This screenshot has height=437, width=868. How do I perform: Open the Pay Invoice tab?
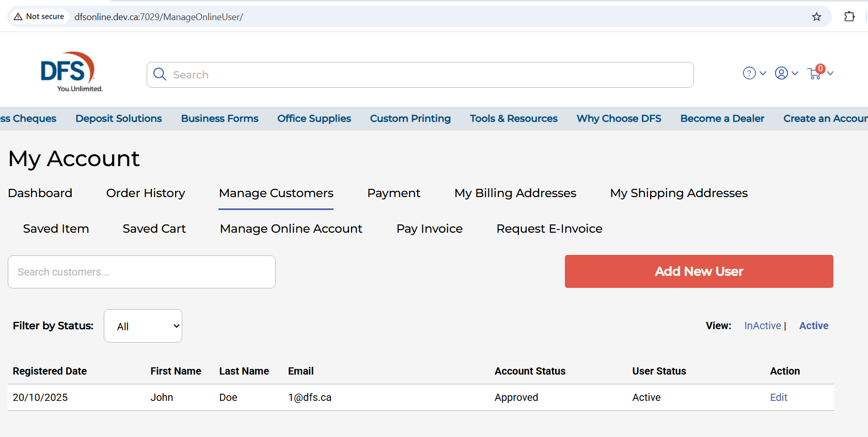tap(429, 229)
